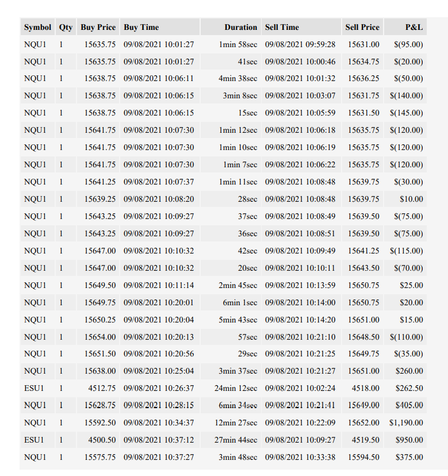The width and height of the screenshot is (448, 476).
Task: Click buy time 09/08/2021 10:25:04
Action: 160,371
